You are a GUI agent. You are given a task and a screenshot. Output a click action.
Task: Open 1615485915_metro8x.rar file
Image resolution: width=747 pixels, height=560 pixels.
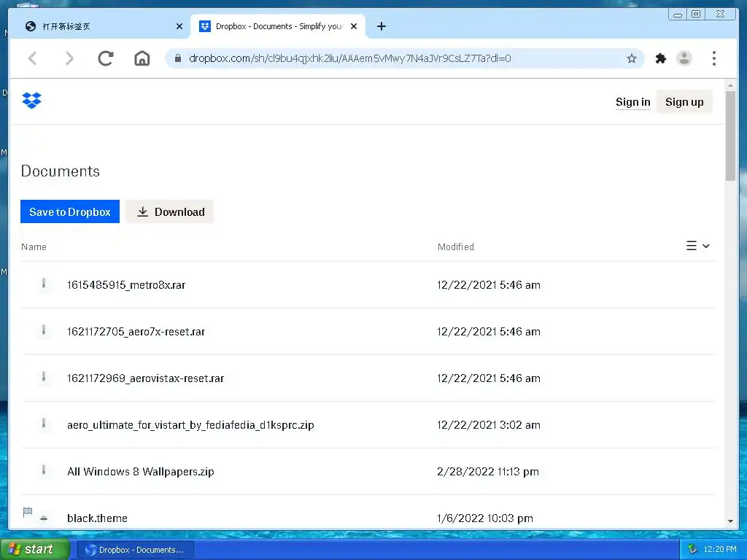pyautogui.click(x=126, y=285)
